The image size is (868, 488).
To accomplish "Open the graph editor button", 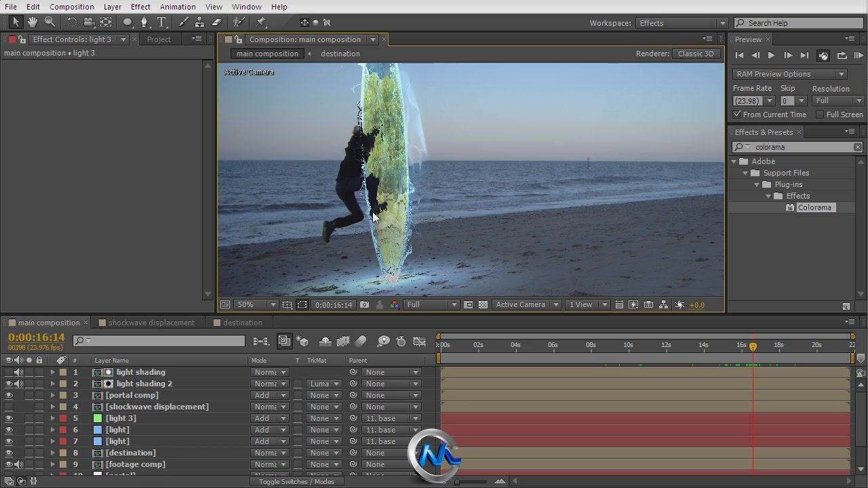I will (420, 341).
